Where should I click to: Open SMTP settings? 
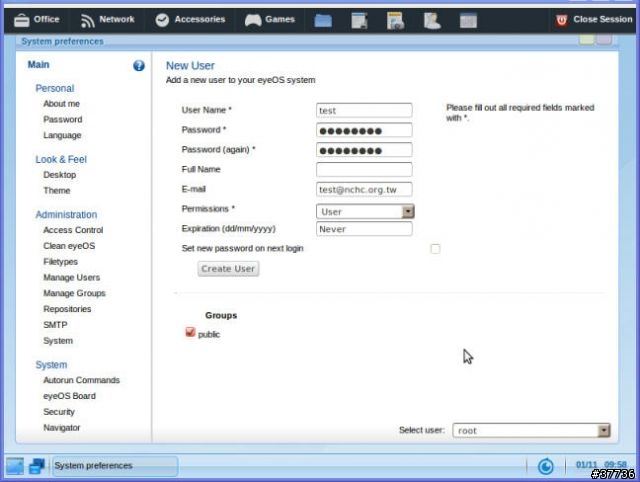pyautogui.click(x=55, y=325)
